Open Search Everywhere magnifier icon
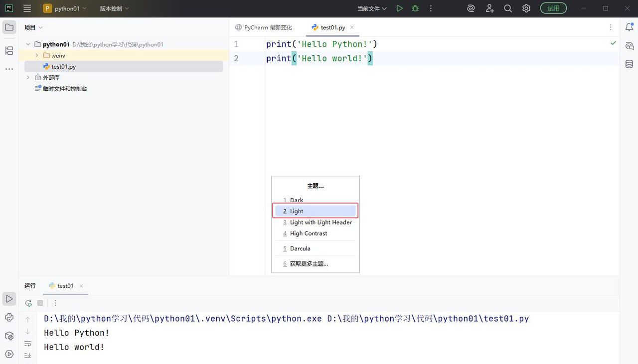Viewport: 638px width, 364px height. click(x=508, y=8)
